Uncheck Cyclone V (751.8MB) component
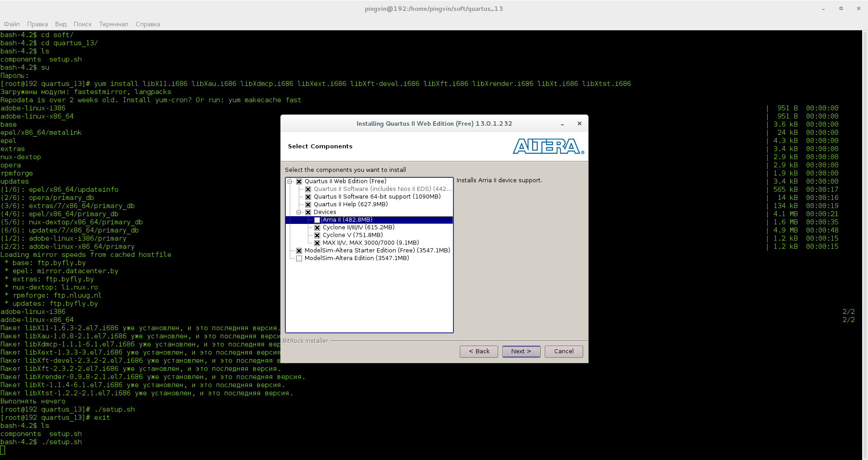868x460 pixels. (x=317, y=235)
